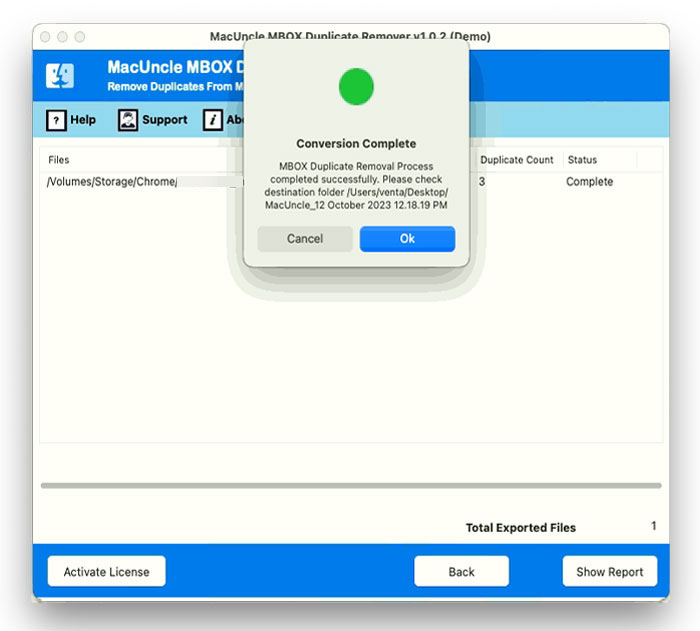Click the window zoom traffic light
The image size is (700, 631).
[x=80, y=37]
